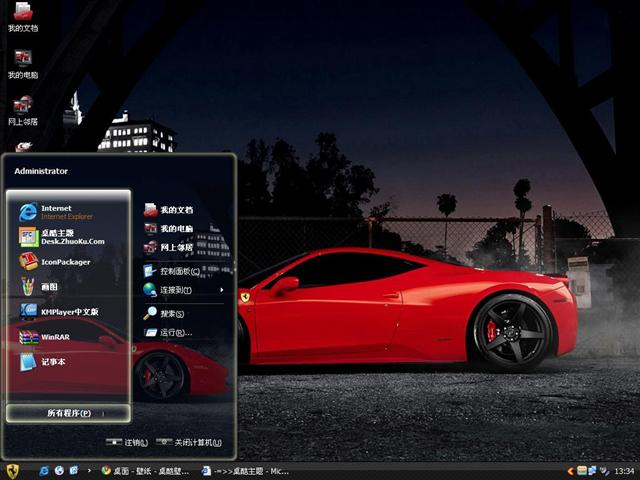Screen dimensions: 640x480
Task: Click the 关闭计算机(U) shutdown button
Action: [x=189, y=442]
